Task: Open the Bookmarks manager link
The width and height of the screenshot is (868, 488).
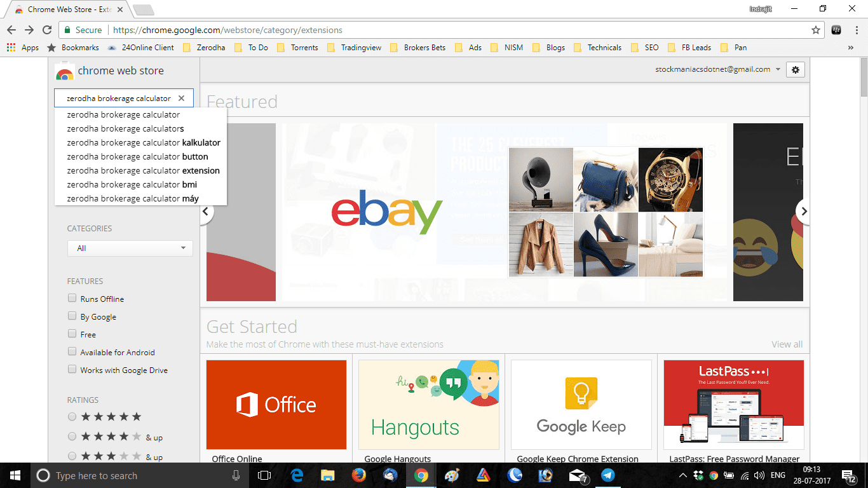Action: coord(73,48)
